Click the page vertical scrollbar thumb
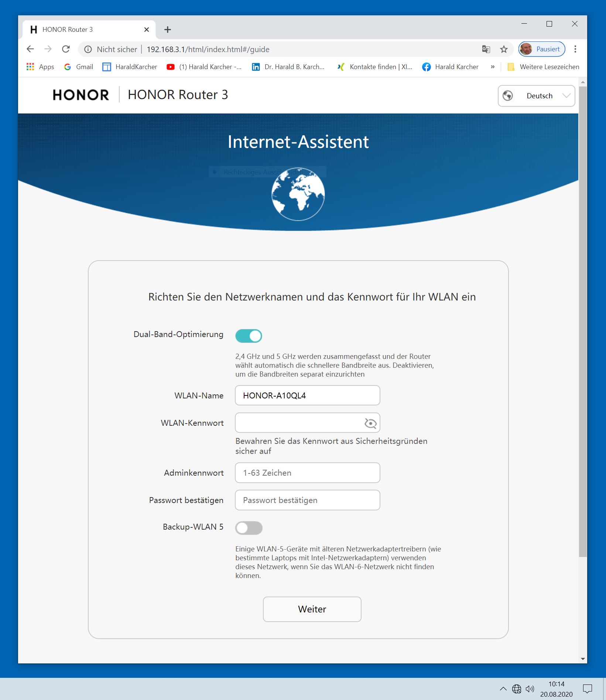The width and height of the screenshot is (606, 700). point(583,322)
